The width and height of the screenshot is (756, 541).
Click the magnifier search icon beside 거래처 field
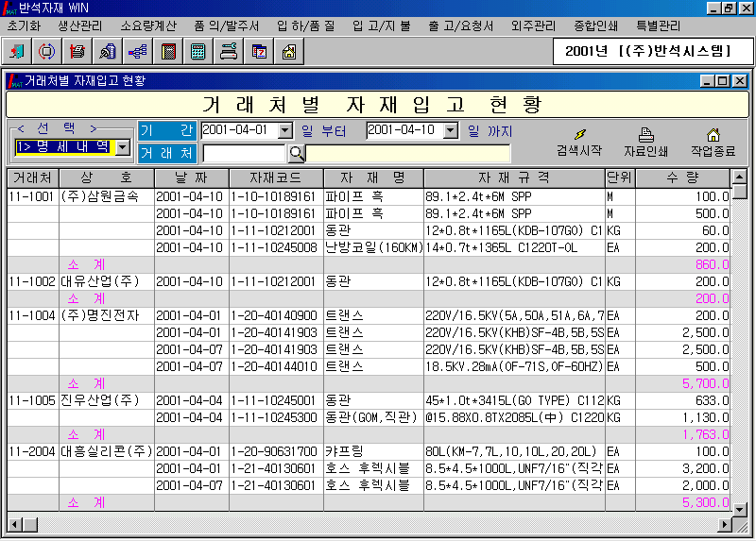click(296, 153)
